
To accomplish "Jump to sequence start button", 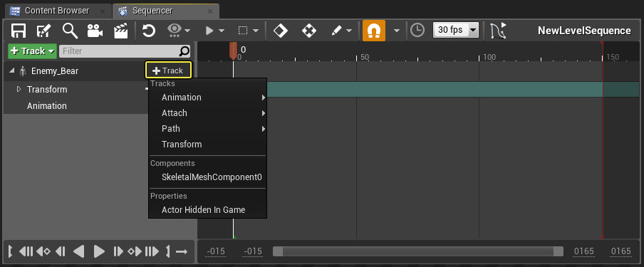I will click(26, 251).
